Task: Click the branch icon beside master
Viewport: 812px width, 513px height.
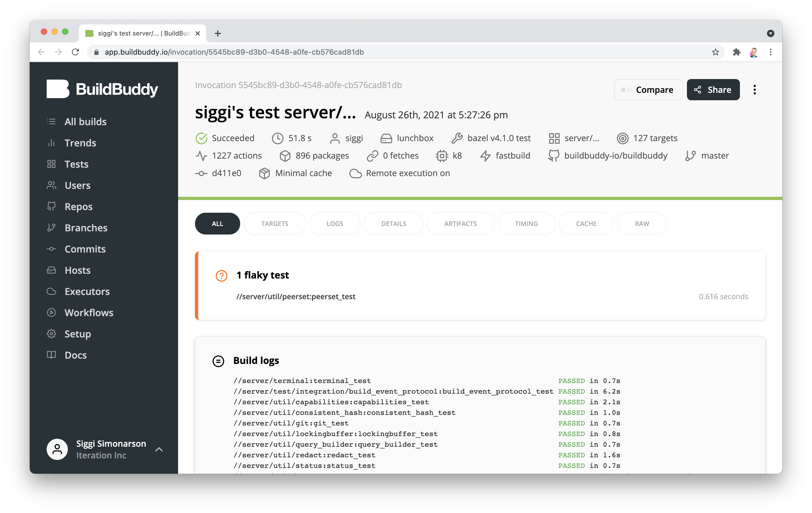Action: coord(690,156)
